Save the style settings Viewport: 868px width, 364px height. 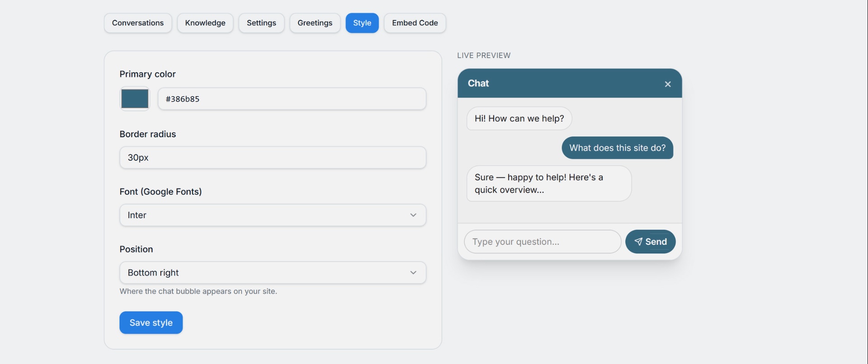(151, 322)
